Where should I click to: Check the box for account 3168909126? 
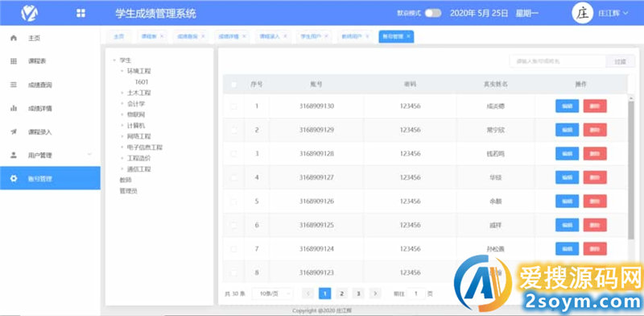click(x=234, y=202)
